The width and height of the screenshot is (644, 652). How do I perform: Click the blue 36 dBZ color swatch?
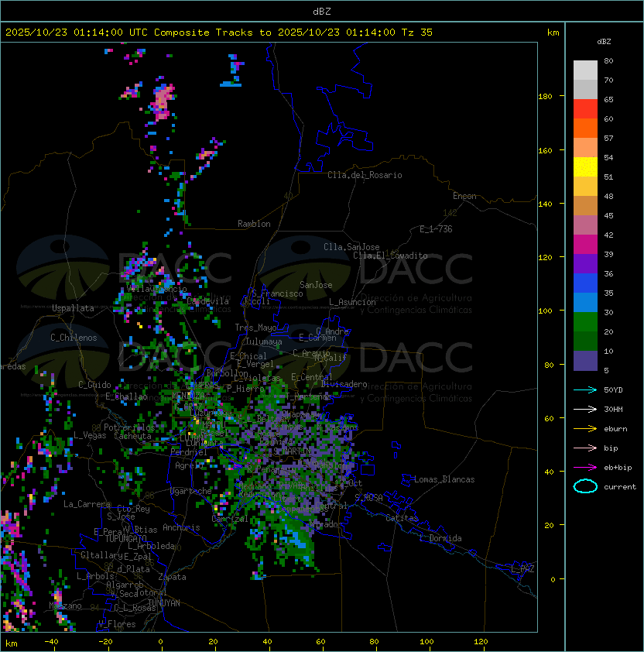pos(585,283)
